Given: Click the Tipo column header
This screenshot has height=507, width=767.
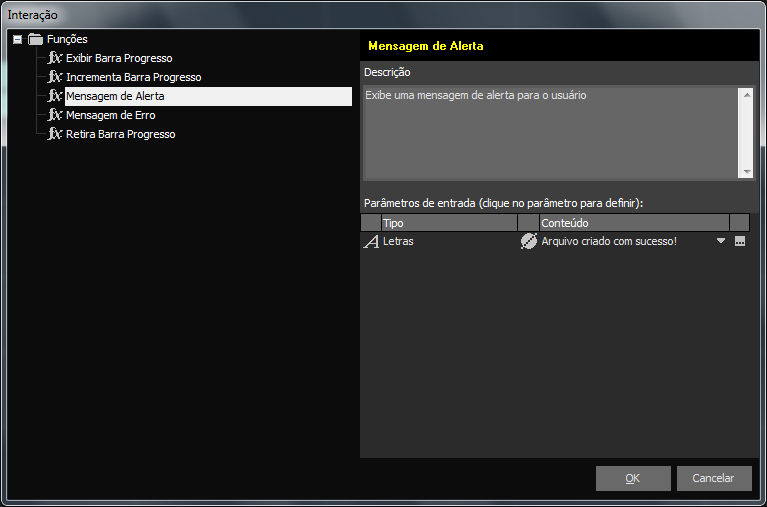Looking at the screenshot, I should (x=448, y=223).
